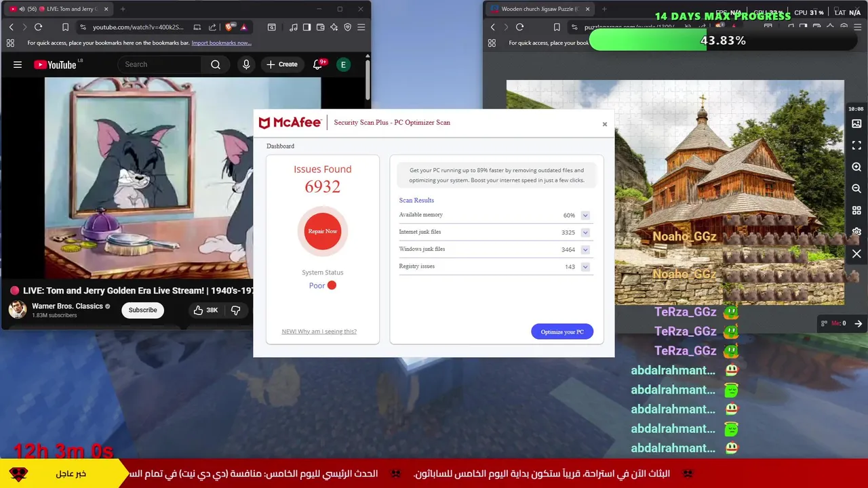Open the YouTube Create button
Viewport: 868px width, 488px height.
282,64
